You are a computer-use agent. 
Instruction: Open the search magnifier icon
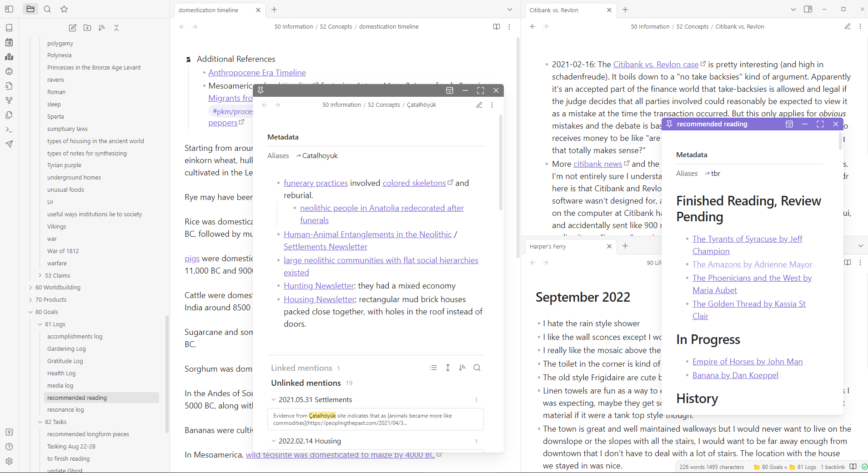47,9
